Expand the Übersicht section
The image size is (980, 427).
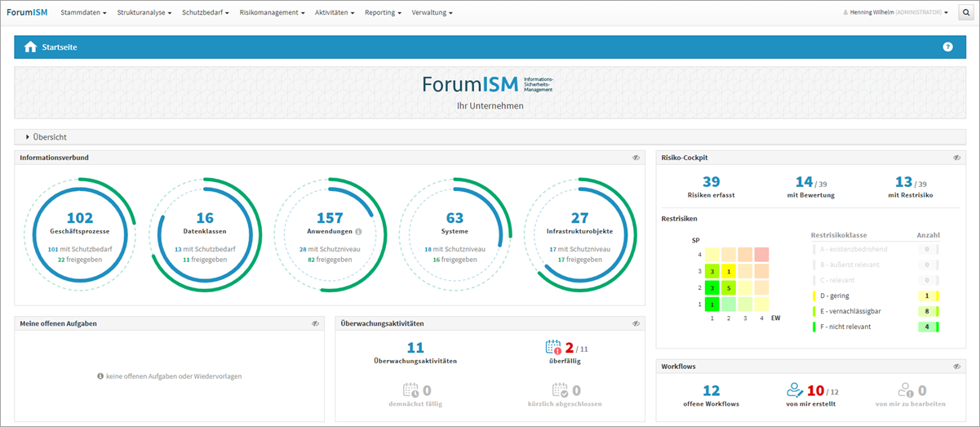point(28,137)
